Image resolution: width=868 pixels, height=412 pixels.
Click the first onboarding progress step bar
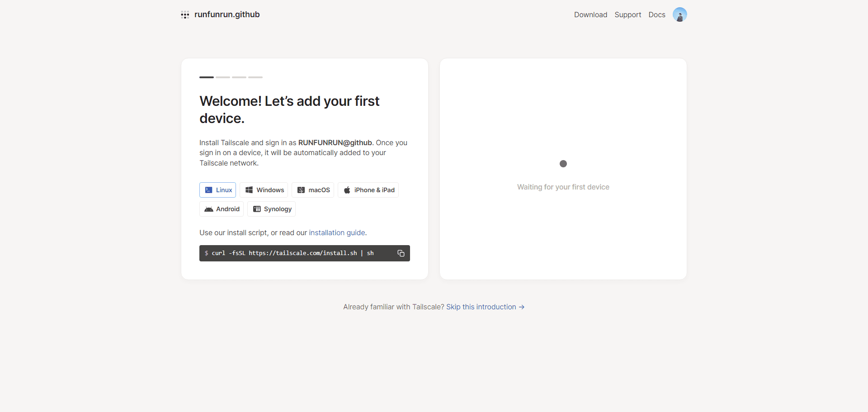pyautogui.click(x=207, y=77)
